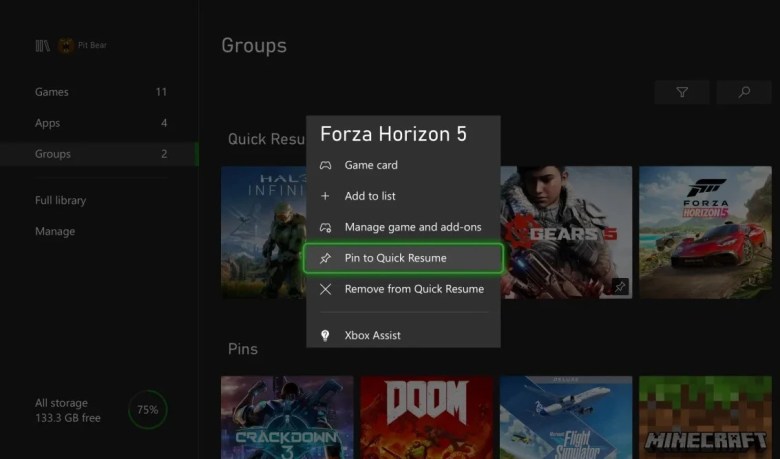This screenshot has height=459, width=780.
Task: Open the Crackdown 3 tile
Action: (x=287, y=417)
